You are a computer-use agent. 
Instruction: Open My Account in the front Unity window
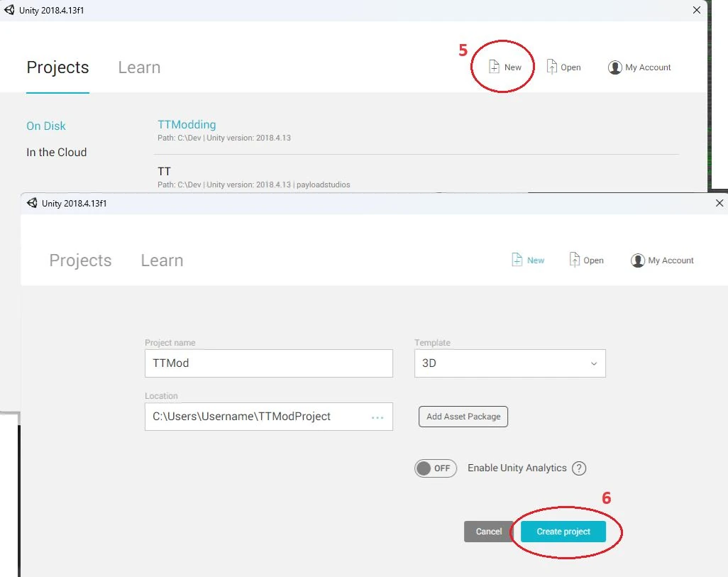click(662, 260)
